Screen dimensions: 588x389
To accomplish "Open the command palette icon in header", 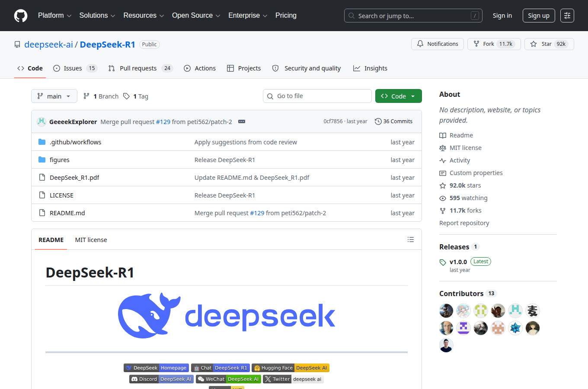I will point(567,16).
